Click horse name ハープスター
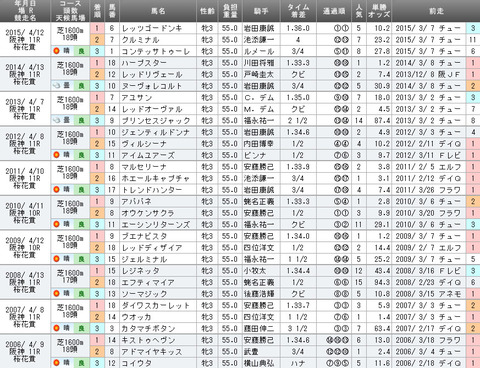Viewport: 480px width, 368px height. (144, 63)
